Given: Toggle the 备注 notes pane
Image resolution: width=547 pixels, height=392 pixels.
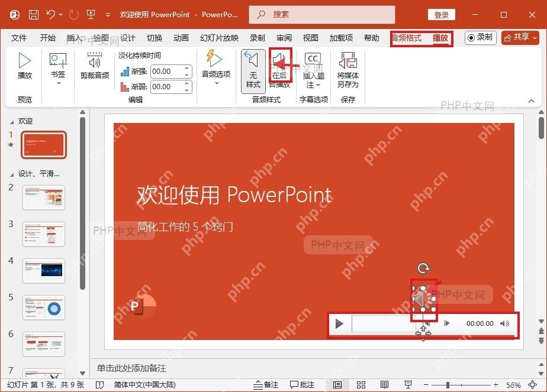Looking at the screenshot, I should pos(266,385).
